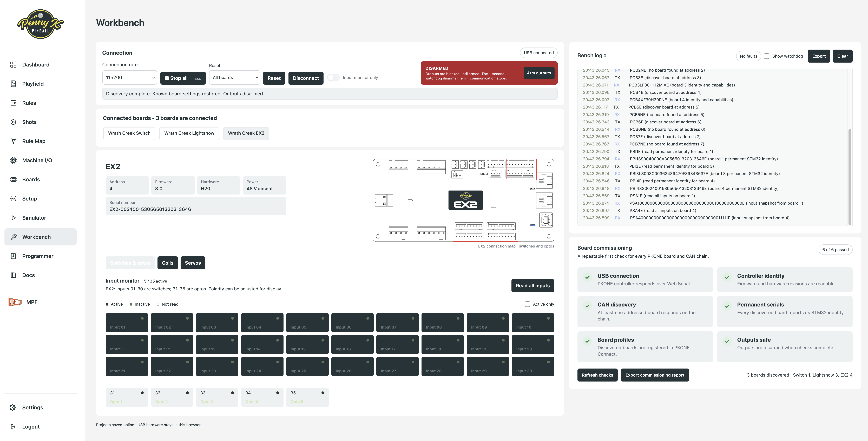Click the Stop all button

click(x=183, y=78)
